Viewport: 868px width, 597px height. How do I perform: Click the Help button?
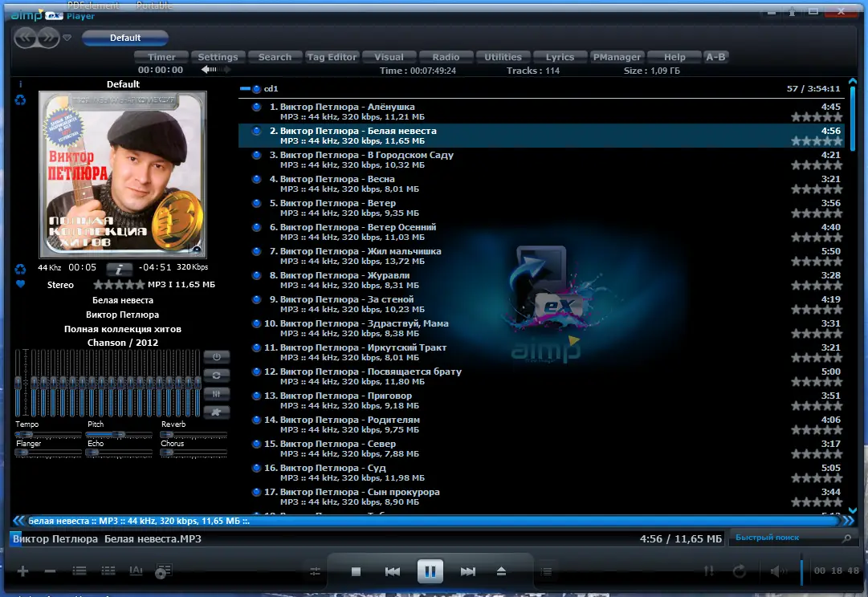coord(674,57)
